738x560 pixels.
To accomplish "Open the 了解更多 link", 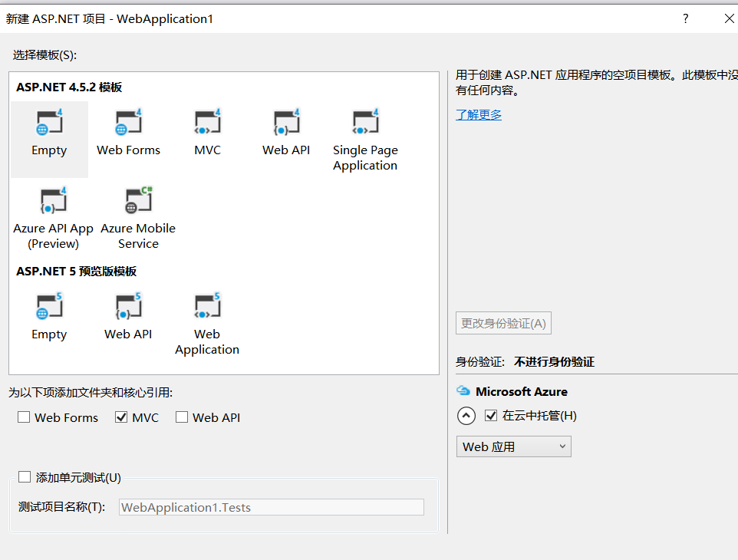I will (x=479, y=115).
